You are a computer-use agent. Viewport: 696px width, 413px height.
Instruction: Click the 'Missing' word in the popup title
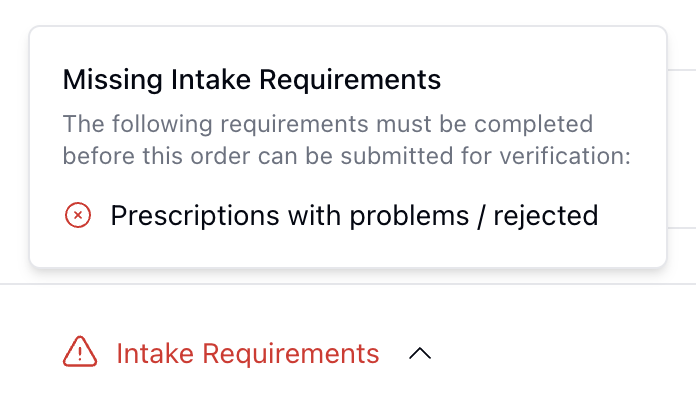[x=105, y=79]
